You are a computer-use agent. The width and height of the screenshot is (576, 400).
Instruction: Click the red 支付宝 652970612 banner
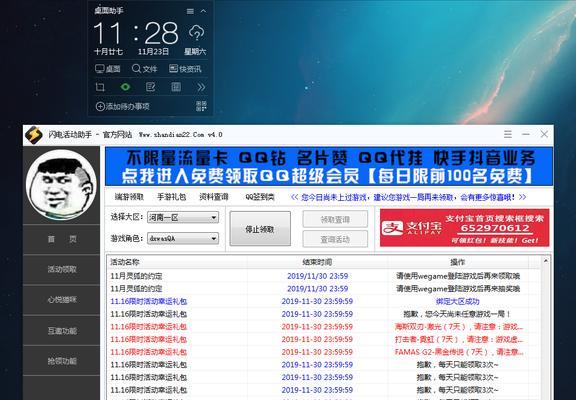point(464,228)
